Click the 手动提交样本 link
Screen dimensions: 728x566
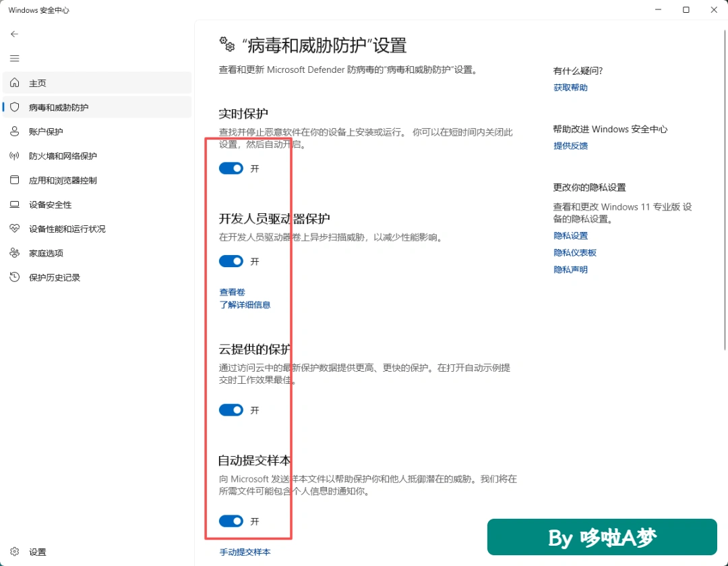click(x=245, y=552)
